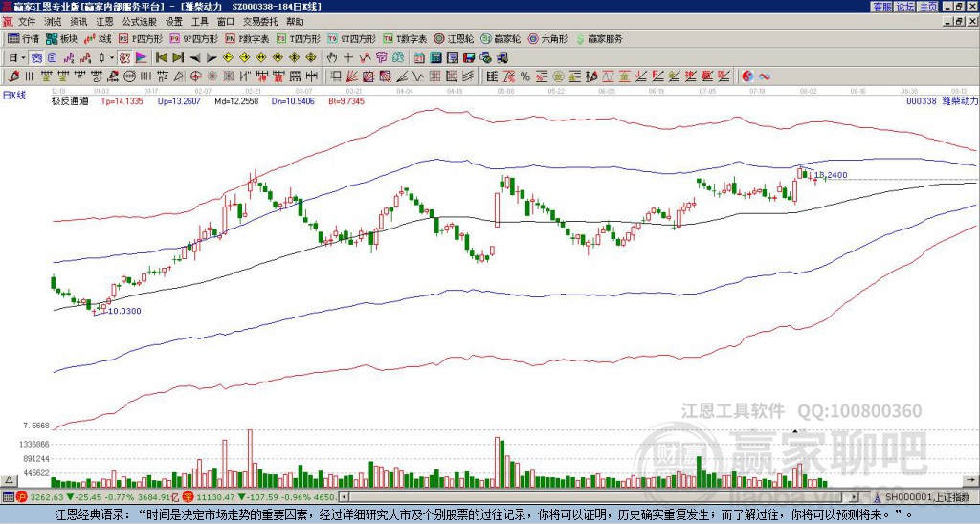Select the hand pan tool
980x524 pixels.
click(x=332, y=58)
